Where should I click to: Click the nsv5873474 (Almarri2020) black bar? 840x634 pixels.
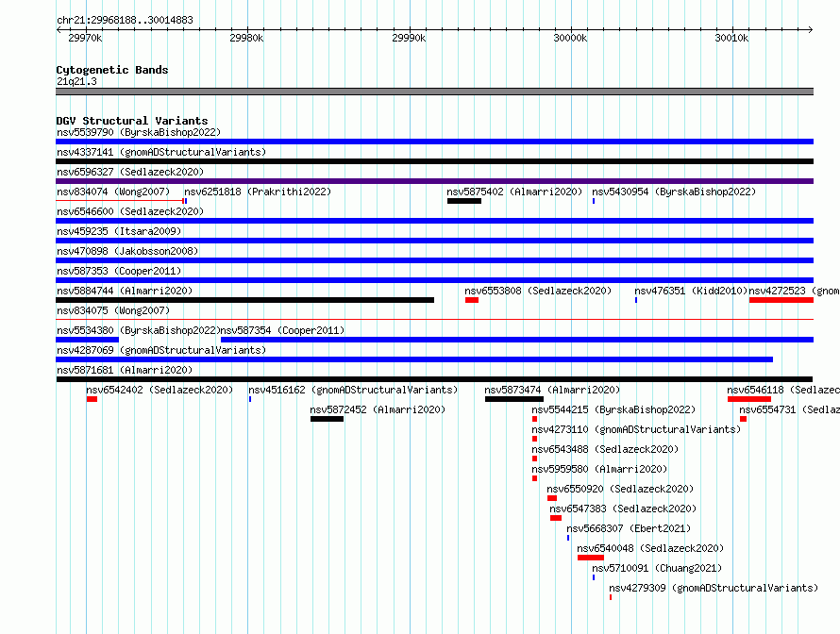514,399
